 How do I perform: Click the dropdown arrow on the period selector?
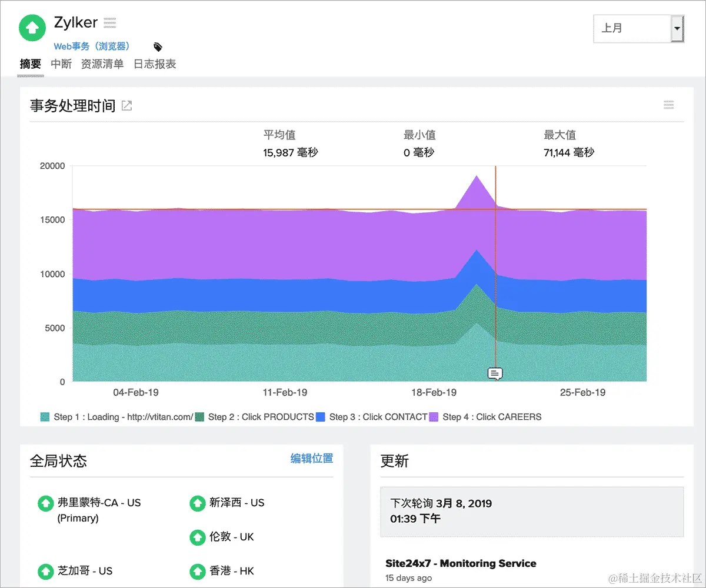coord(678,29)
